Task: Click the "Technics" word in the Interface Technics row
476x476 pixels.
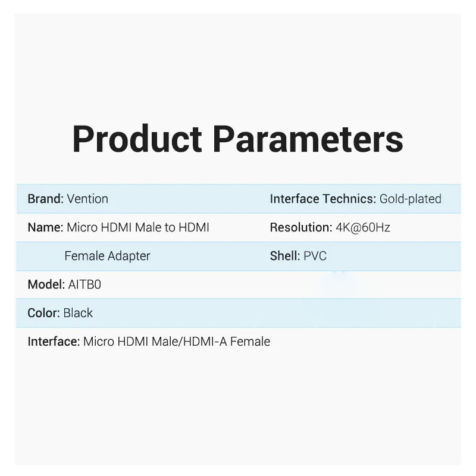Action: tap(349, 199)
